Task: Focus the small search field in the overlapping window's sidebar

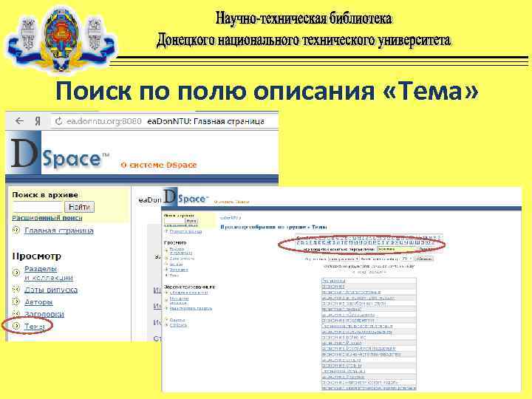Action: pyautogui.click(x=174, y=221)
